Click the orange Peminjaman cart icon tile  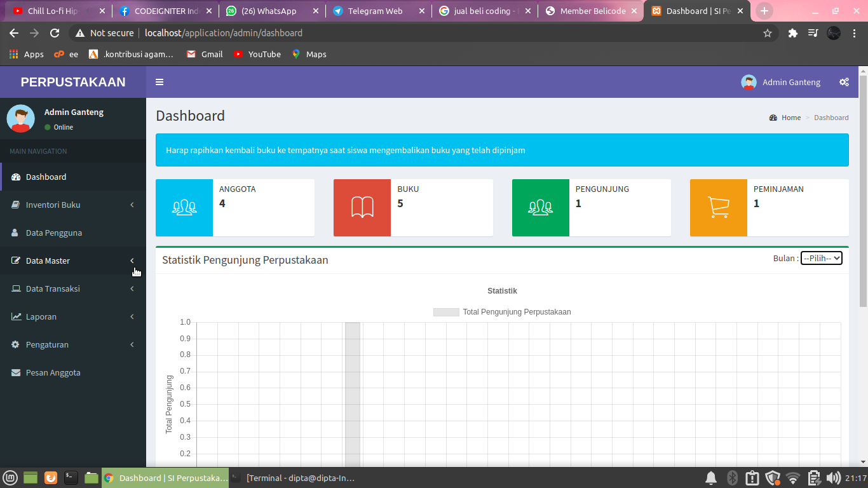pyautogui.click(x=719, y=208)
